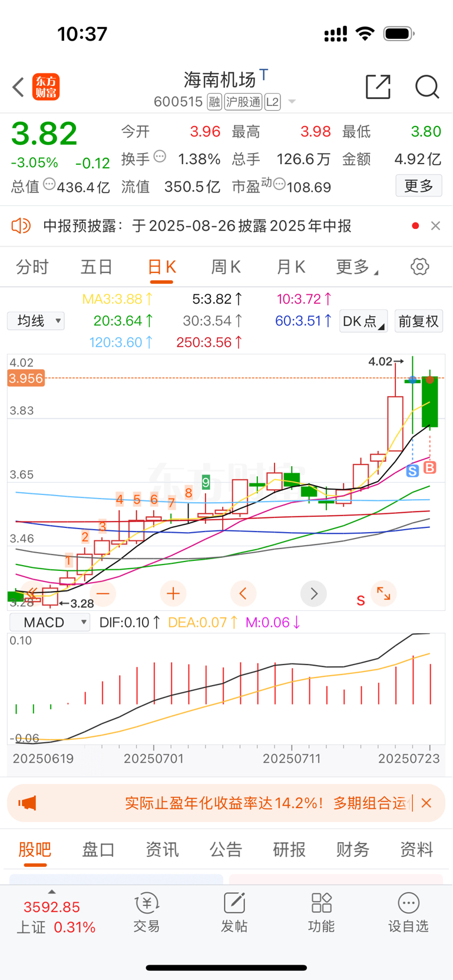Tap the 融 margin trading badge
This screenshot has width=453, height=980.
(214, 102)
